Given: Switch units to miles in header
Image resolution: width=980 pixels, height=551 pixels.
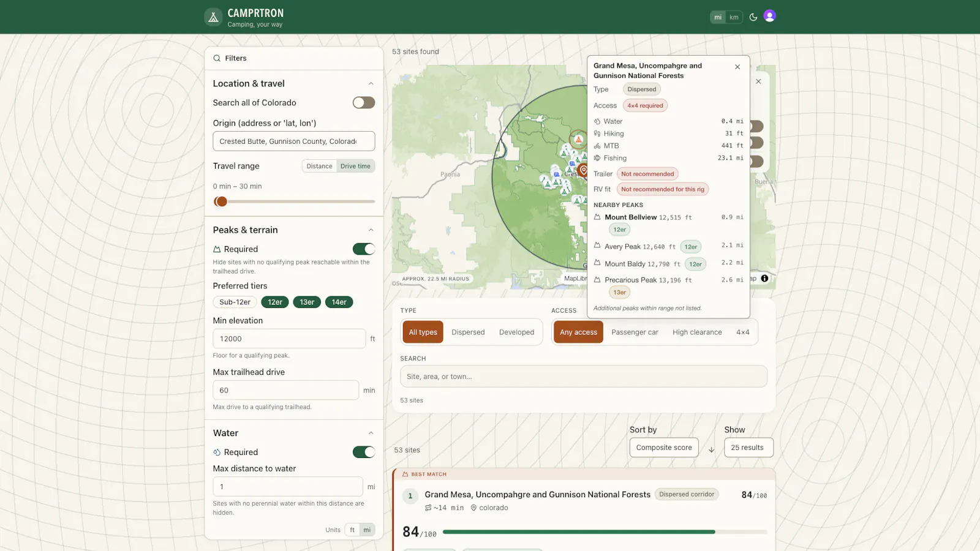Looking at the screenshot, I should [x=718, y=17].
